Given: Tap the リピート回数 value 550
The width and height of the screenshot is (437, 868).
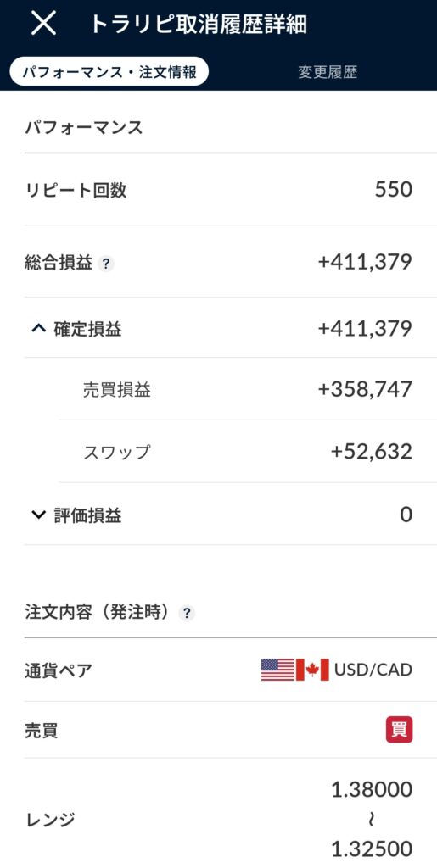Looking at the screenshot, I should (x=394, y=190).
